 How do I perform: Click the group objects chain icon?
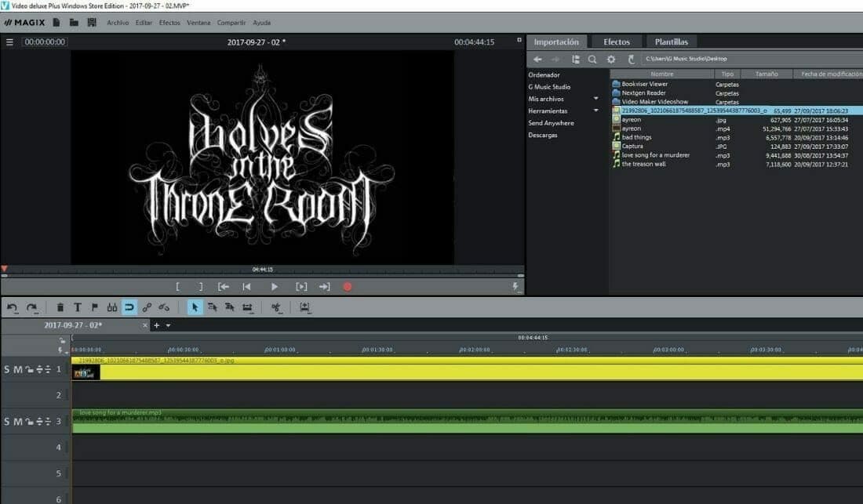click(147, 308)
